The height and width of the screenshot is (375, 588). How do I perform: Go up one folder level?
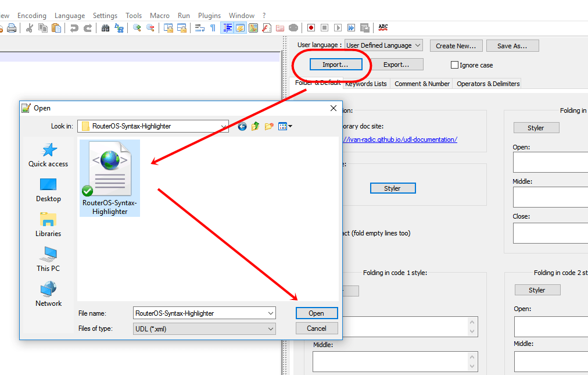(256, 127)
